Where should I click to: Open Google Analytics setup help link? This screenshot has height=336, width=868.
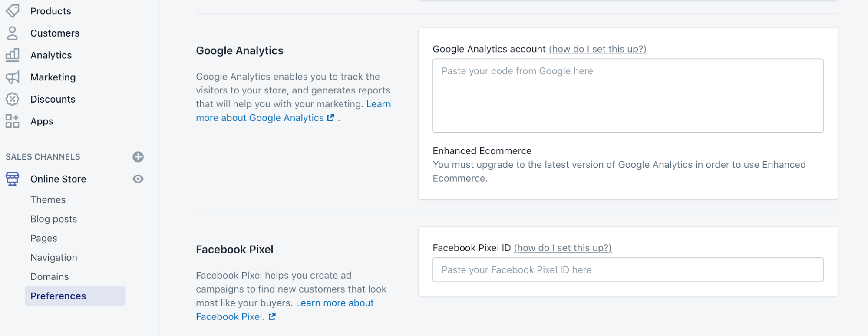[x=597, y=49]
